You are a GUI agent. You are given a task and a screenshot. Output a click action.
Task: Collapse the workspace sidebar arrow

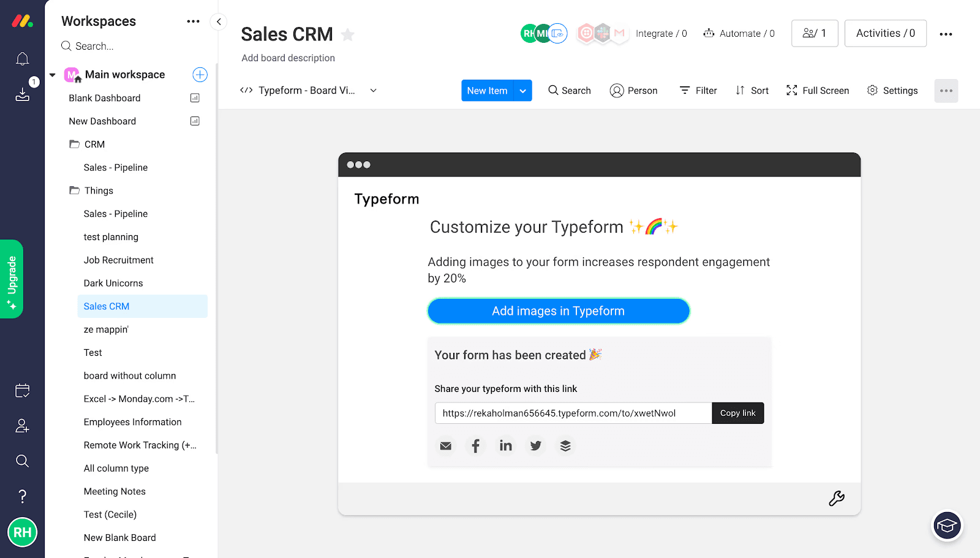point(219,21)
